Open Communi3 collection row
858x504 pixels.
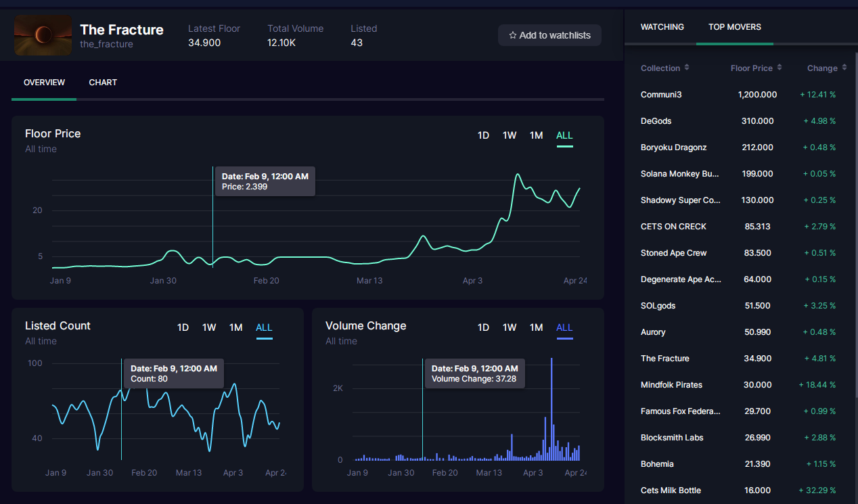pos(741,95)
